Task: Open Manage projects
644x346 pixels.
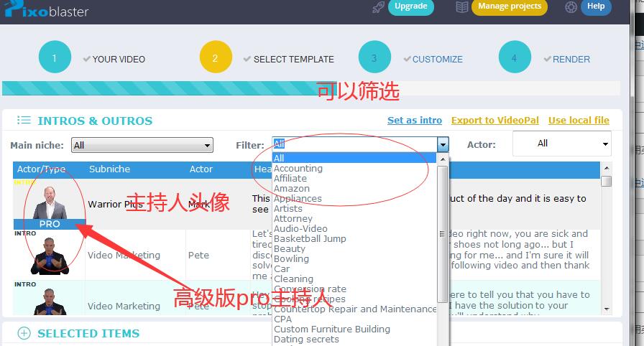Action: coord(509,6)
